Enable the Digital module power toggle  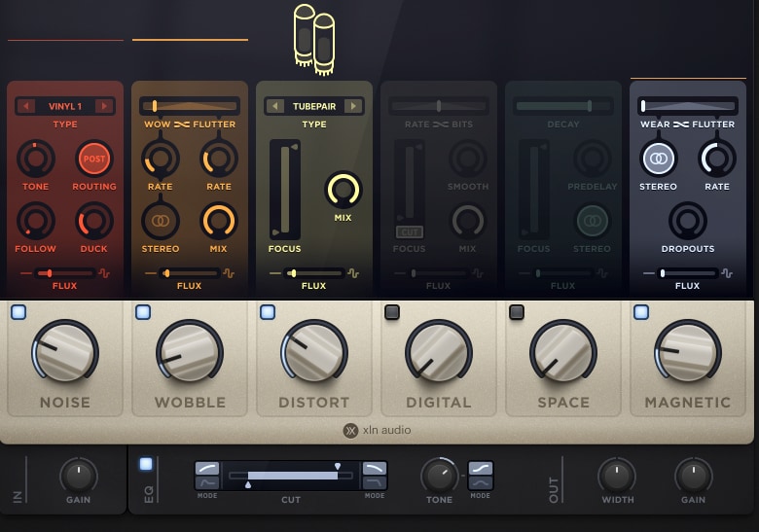[392, 312]
